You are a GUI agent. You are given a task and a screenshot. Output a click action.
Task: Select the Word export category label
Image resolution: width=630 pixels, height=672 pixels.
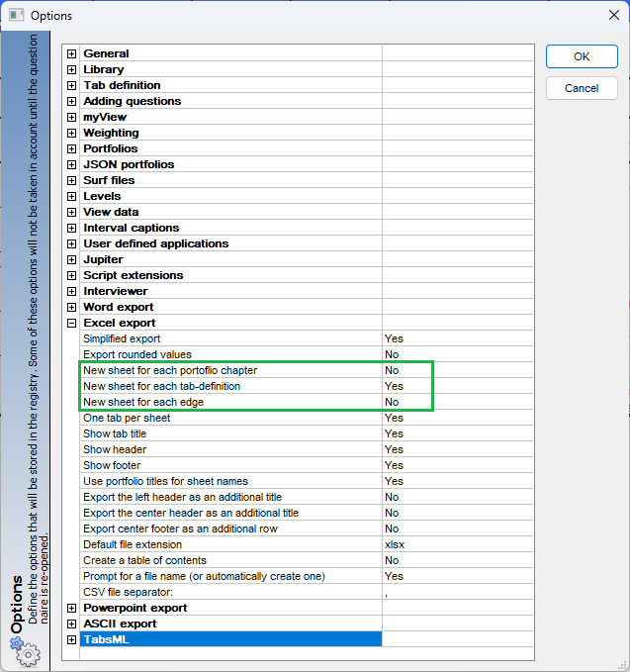click(x=119, y=307)
